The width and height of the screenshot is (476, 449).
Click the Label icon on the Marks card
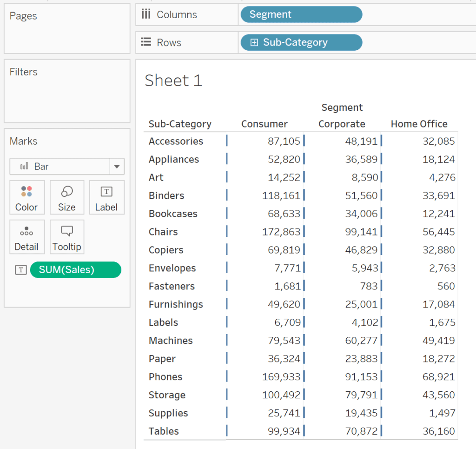pyautogui.click(x=106, y=197)
